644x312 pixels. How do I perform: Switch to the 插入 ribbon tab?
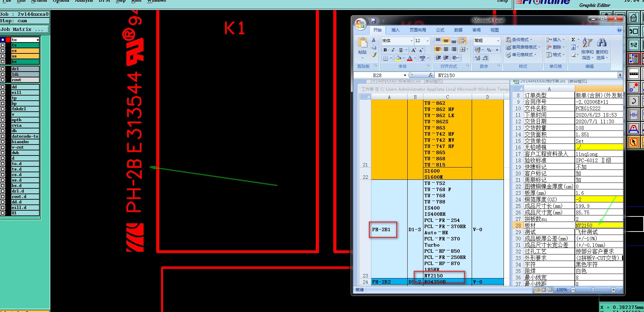tap(395, 30)
